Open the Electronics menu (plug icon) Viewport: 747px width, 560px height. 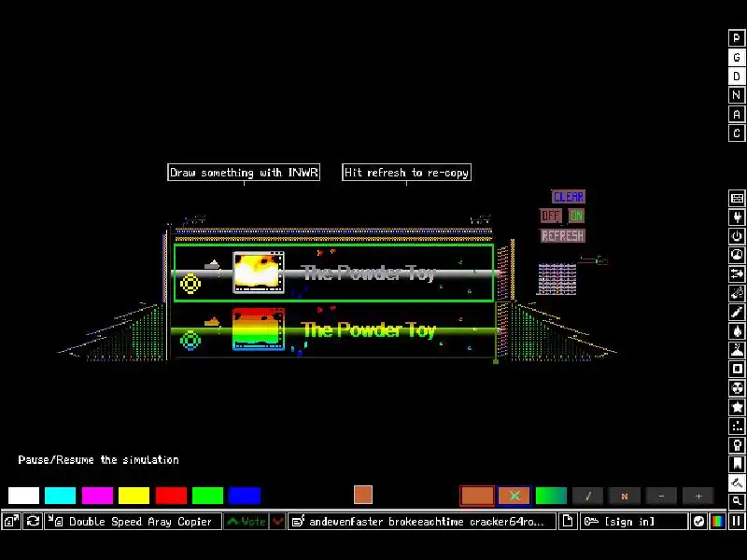pyautogui.click(x=737, y=217)
